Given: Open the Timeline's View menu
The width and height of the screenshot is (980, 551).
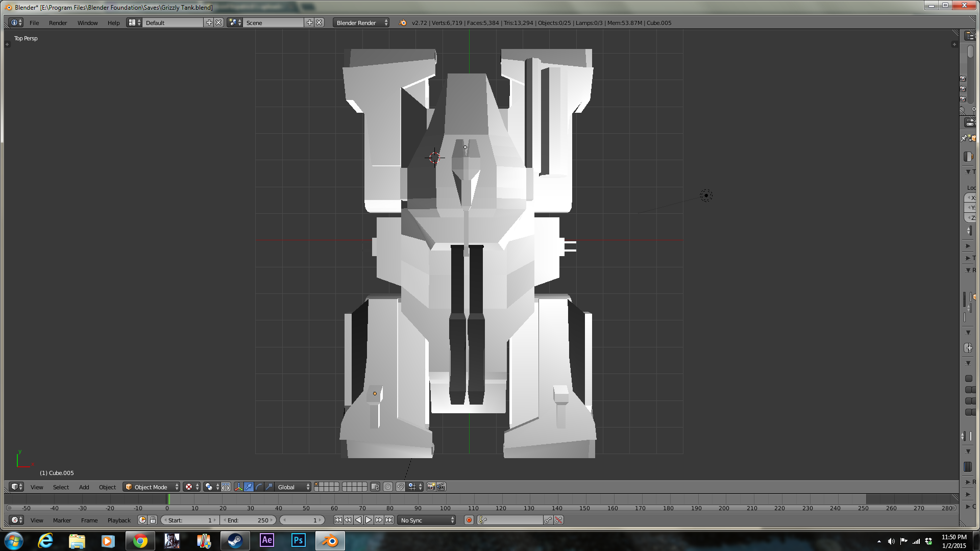Looking at the screenshot, I should tap(37, 520).
